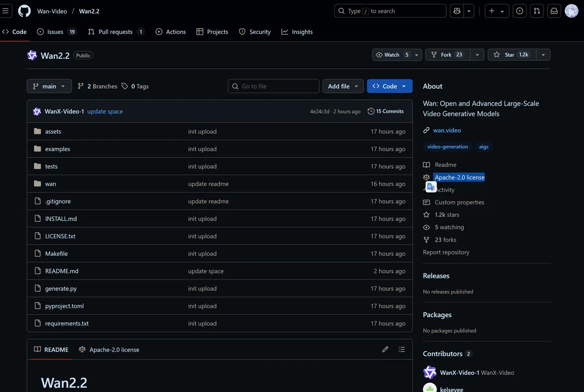
Task: Open the green Code clone dropdown
Action: click(390, 86)
